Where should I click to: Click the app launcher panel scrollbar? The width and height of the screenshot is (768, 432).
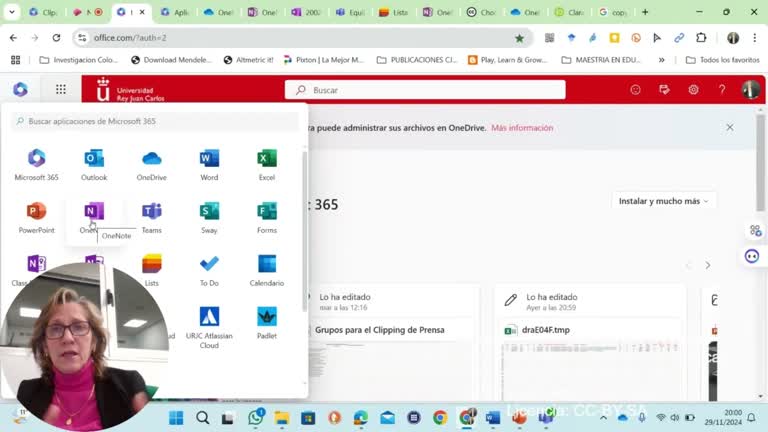point(304,230)
